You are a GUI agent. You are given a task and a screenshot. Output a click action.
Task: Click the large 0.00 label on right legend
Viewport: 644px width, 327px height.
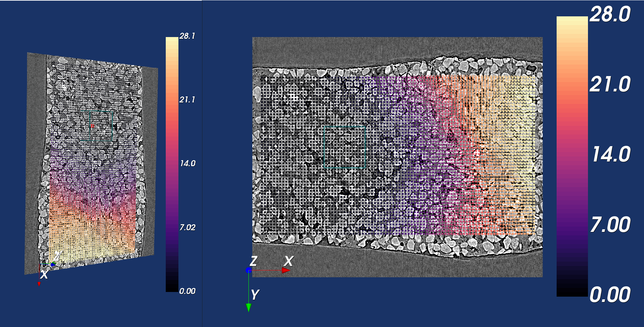coord(610,295)
